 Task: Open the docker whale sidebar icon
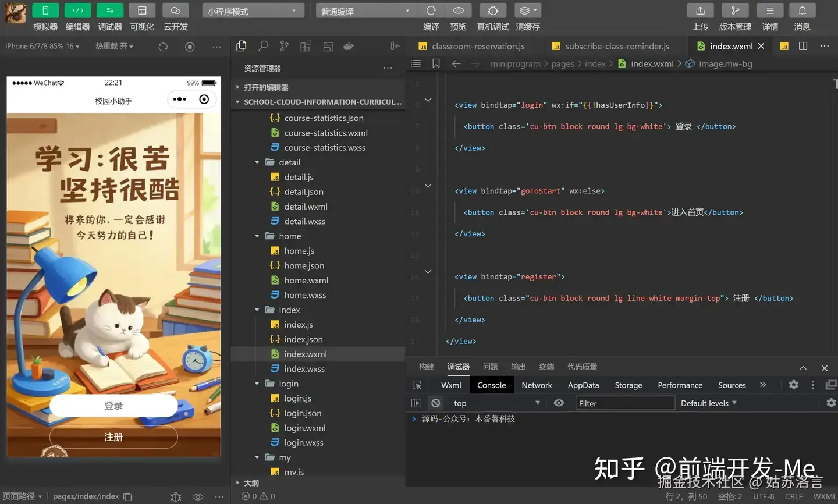click(x=349, y=46)
